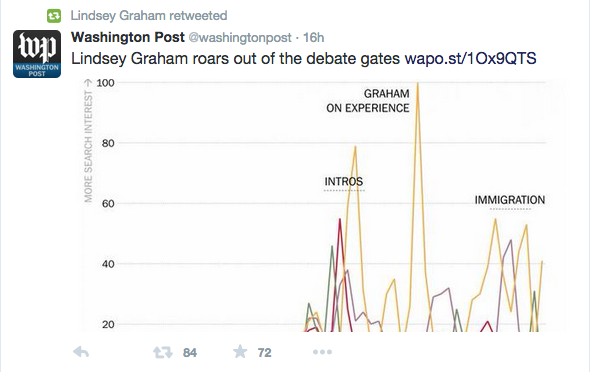This screenshot has height=372, width=590.
Task: Click the tweet text about debate gates
Action: click(x=236, y=59)
